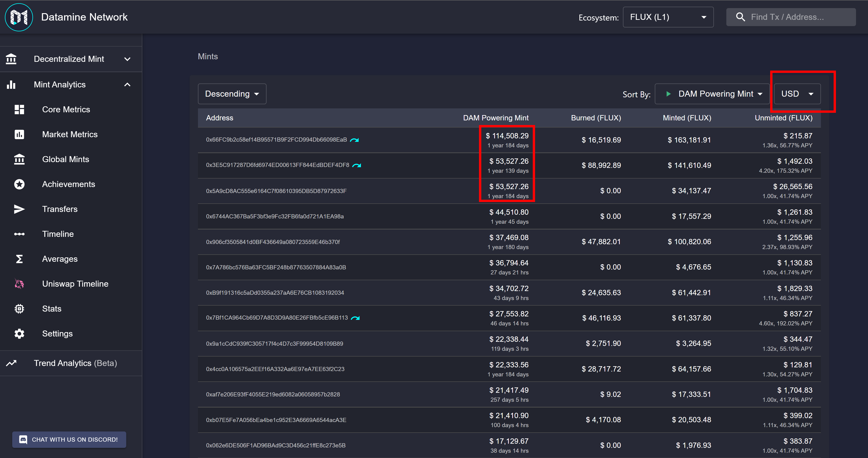Go to Transfers
The height and width of the screenshot is (458, 868).
[71, 209]
